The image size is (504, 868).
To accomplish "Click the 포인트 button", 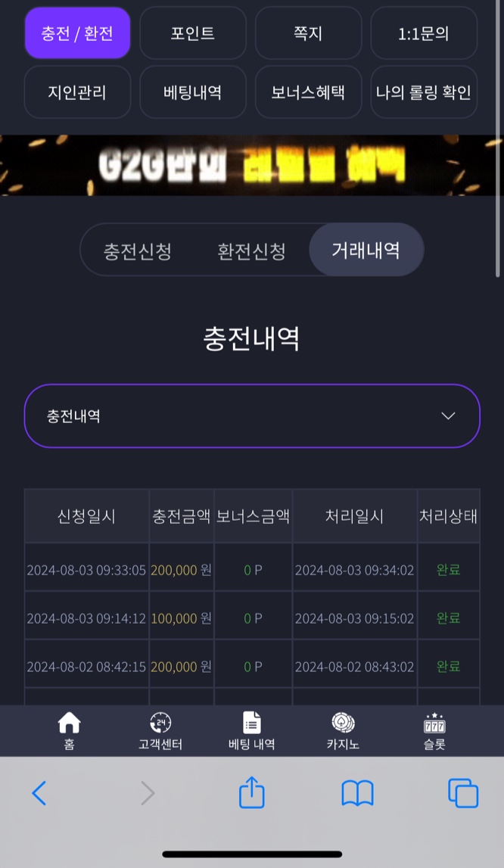I will 193,33.
